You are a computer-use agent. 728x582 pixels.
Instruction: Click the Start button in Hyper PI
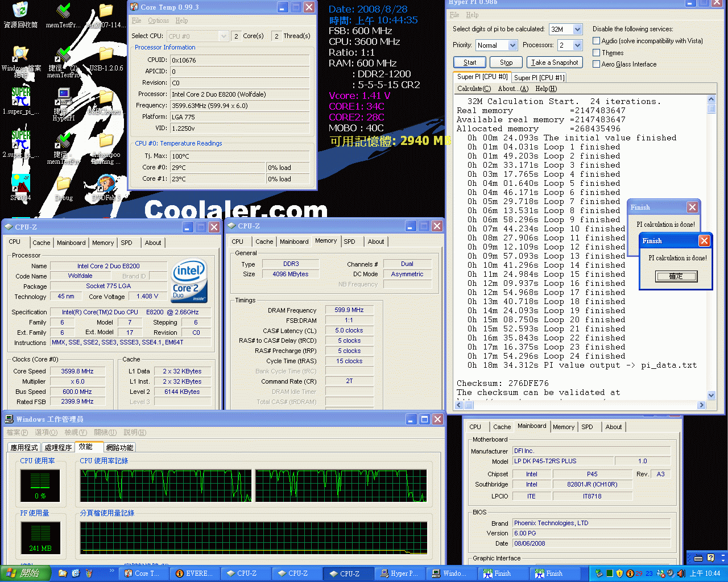pyautogui.click(x=470, y=63)
